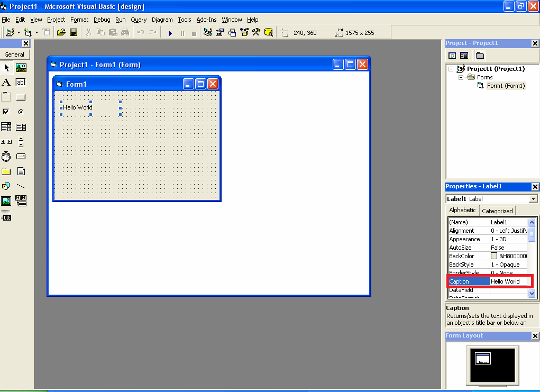This screenshot has height=392, width=540.
Task: Collapse the Forms folder node
Action: tap(461, 78)
